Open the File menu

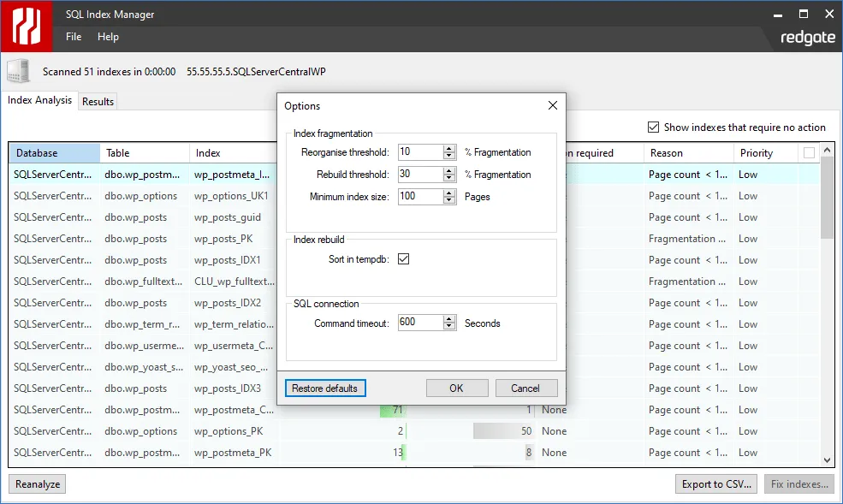click(74, 37)
